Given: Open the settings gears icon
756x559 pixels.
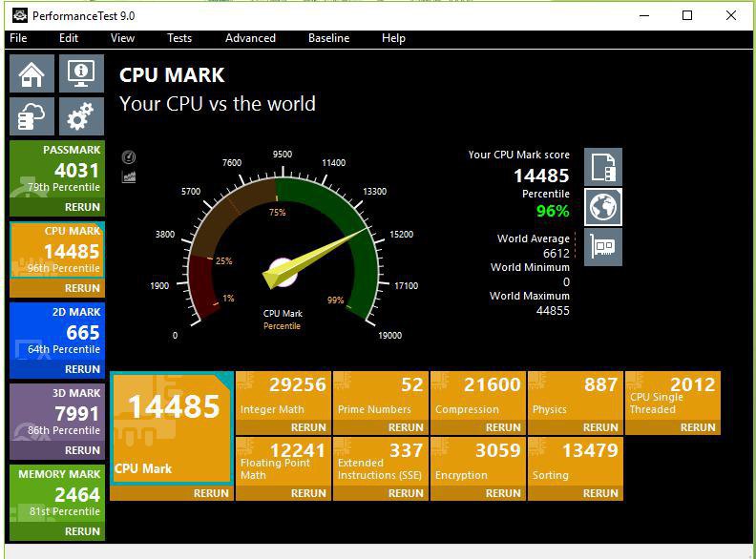Looking at the screenshot, I should pos(81,116).
